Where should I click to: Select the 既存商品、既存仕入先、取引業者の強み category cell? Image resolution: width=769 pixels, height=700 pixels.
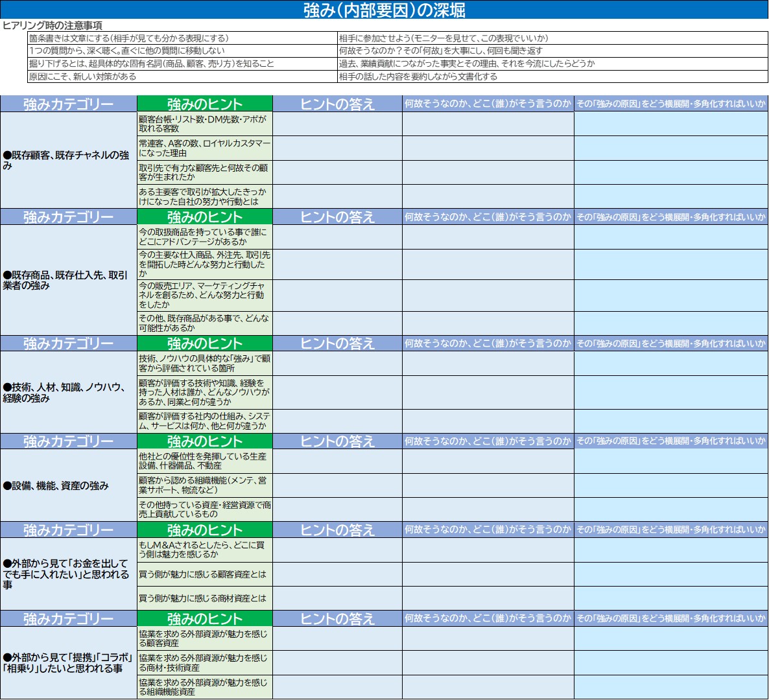click(x=68, y=280)
